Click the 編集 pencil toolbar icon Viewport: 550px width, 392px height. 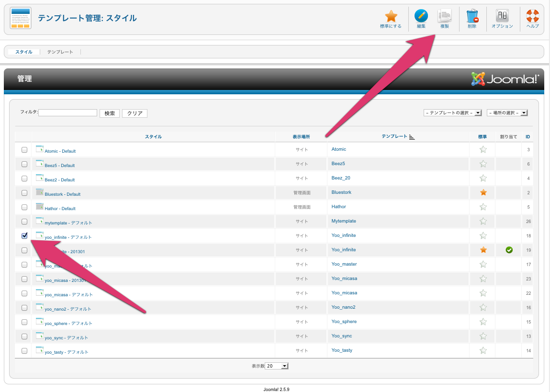pyautogui.click(x=421, y=17)
